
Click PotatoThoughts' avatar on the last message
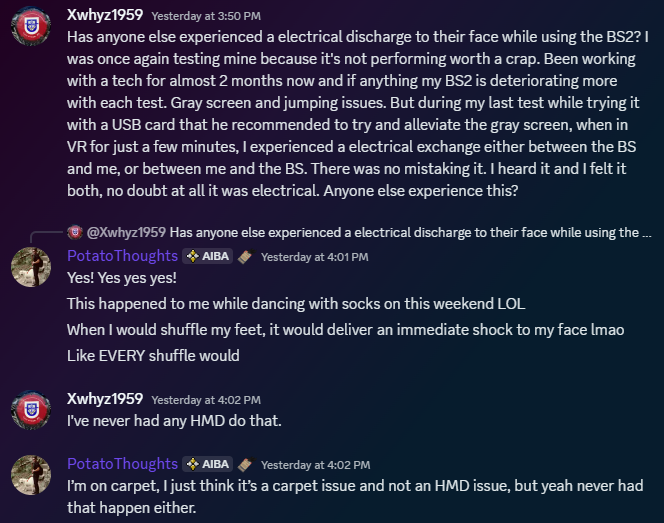[x=31, y=475]
